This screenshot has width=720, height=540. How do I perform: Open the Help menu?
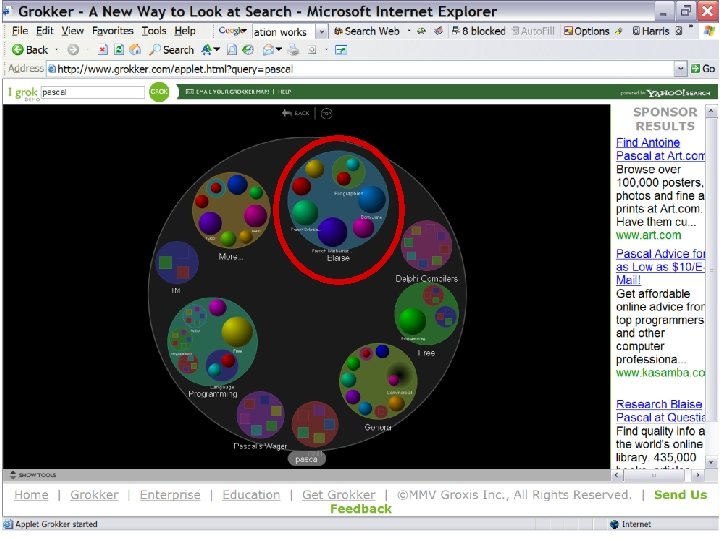click(x=185, y=31)
